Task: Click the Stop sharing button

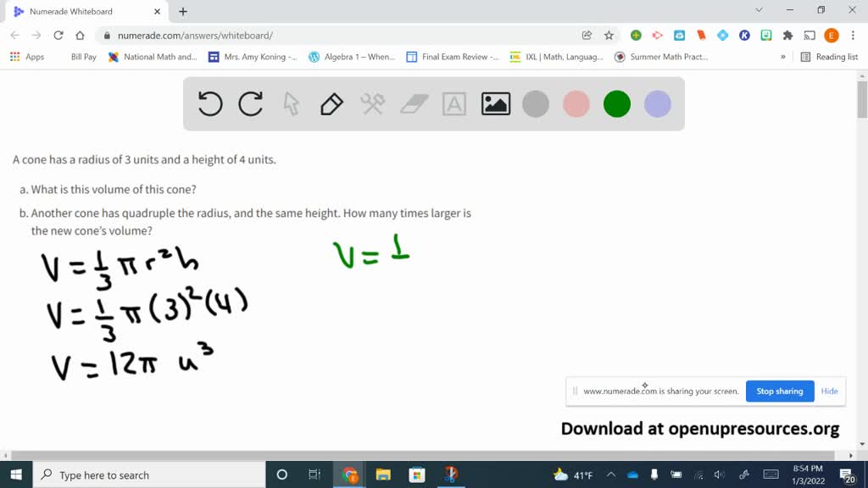Action: (x=779, y=391)
